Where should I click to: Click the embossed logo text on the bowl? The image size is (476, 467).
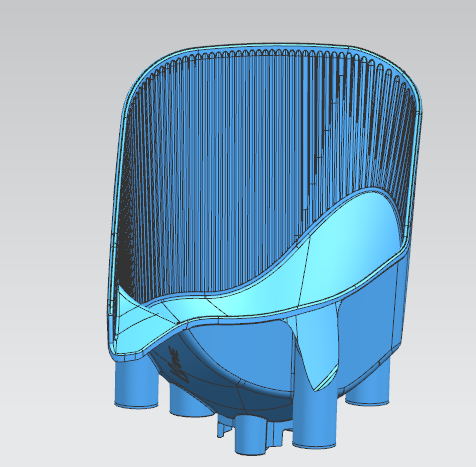click(x=181, y=364)
